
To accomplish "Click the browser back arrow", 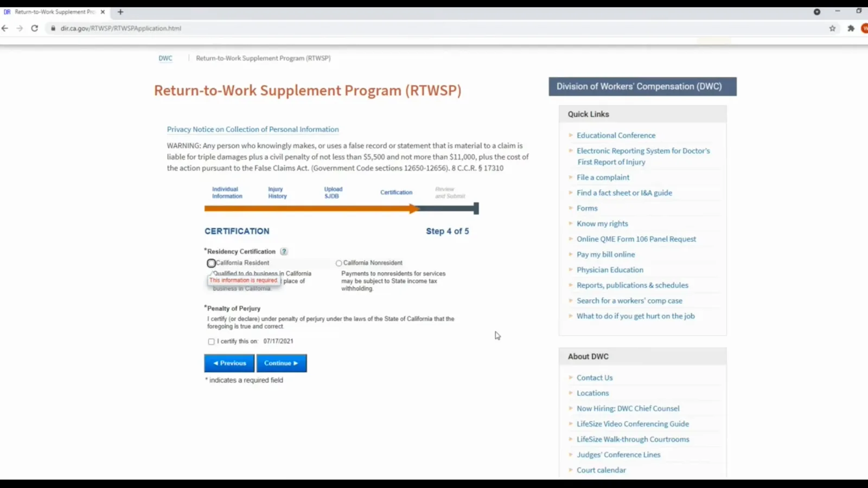I will pyautogui.click(x=5, y=28).
